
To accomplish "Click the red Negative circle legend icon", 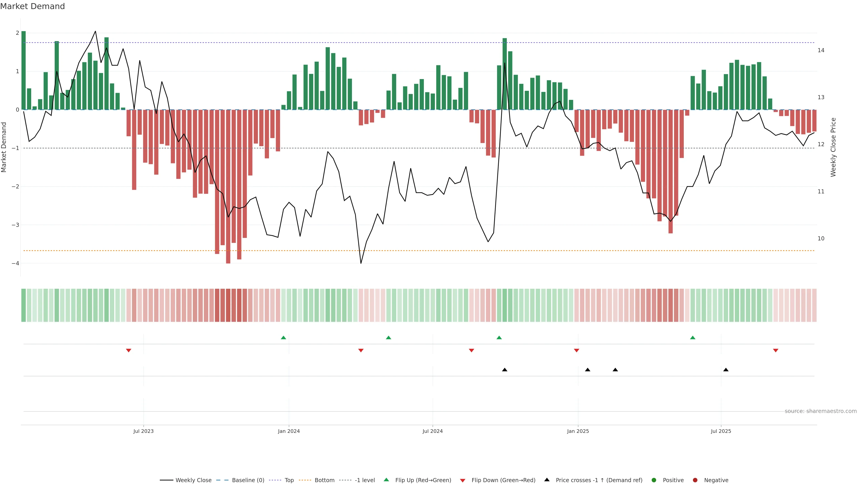I will [x=695, y=480].
